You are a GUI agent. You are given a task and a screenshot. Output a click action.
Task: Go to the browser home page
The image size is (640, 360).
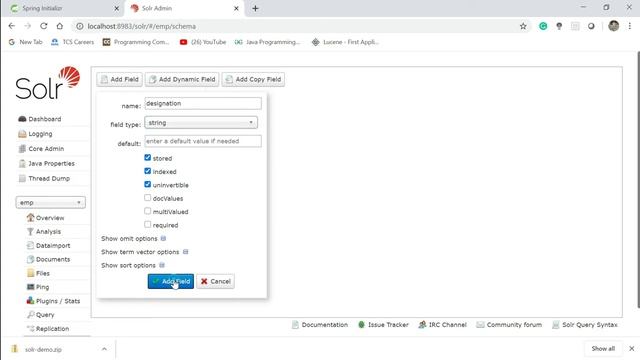(60, 26)
